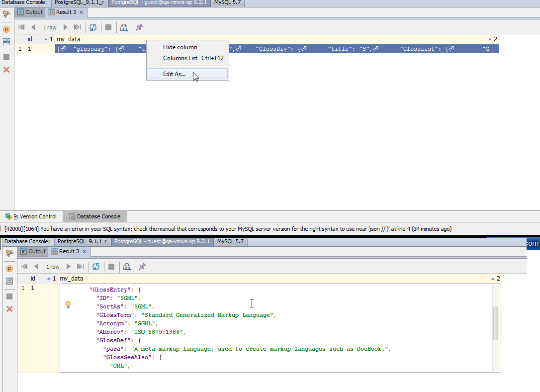Click gray stop square in lower sidebar
Screen dimensions: 540x392
tap(9, 296)
